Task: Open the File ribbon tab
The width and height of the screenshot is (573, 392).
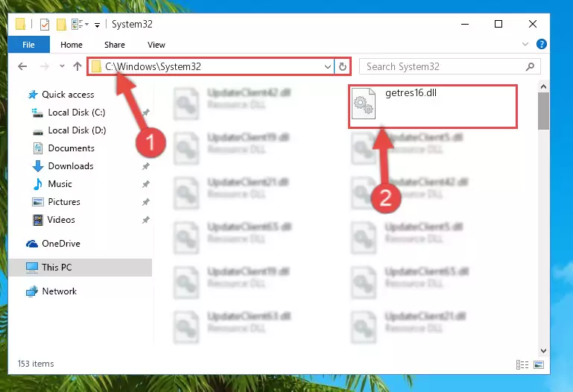Action: tap(28, 45)
